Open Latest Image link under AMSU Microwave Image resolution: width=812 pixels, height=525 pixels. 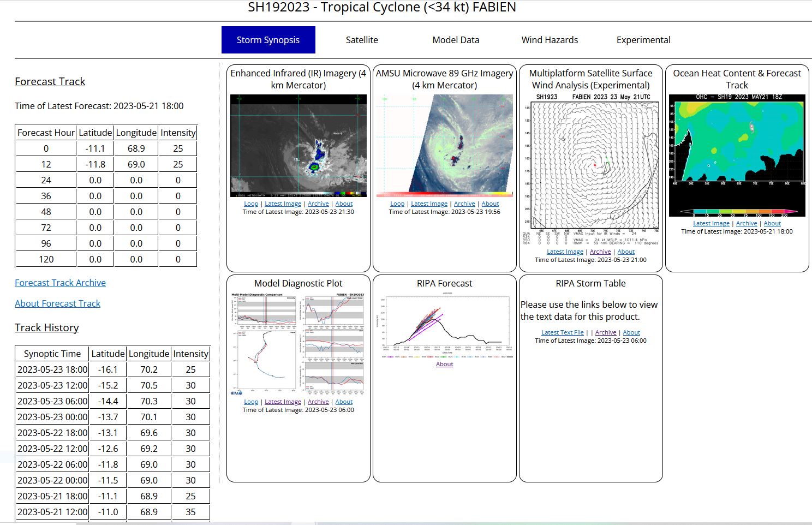[x=429, y=204]
